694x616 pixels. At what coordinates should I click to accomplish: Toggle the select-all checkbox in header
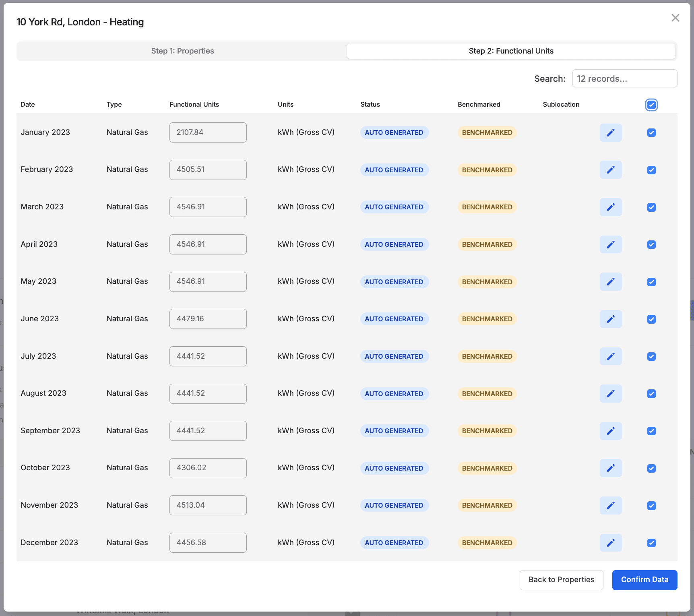651,105
